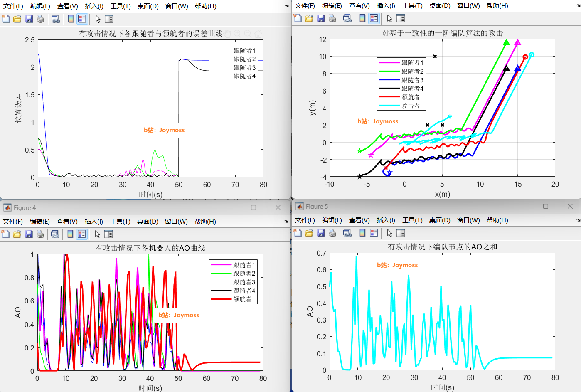Click the pan hand icon above 误差曲线 axes

pyautogui.click(x=227, y=34)
